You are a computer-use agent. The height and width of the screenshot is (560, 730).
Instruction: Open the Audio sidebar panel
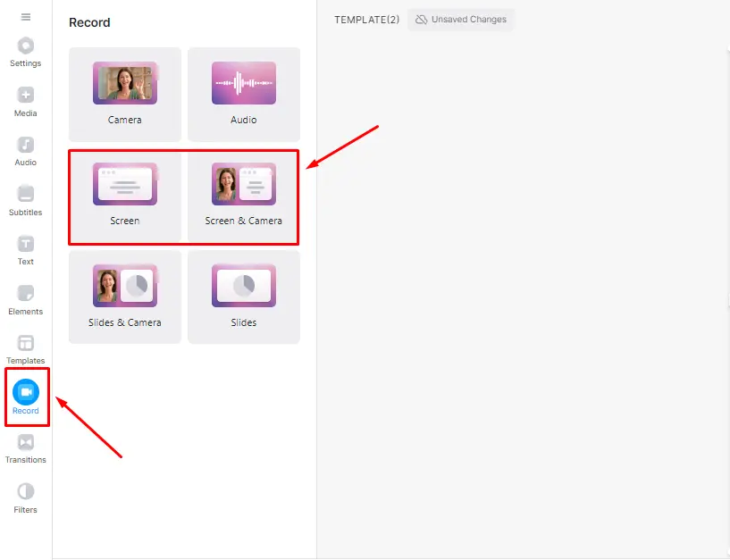point(26,151)
